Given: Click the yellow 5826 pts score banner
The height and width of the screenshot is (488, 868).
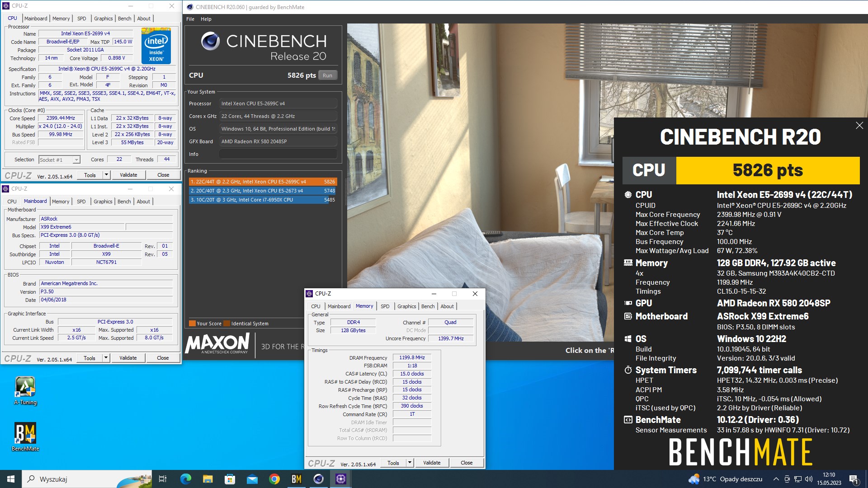Looking at the screenshot, I should click(x=768, y=170).
